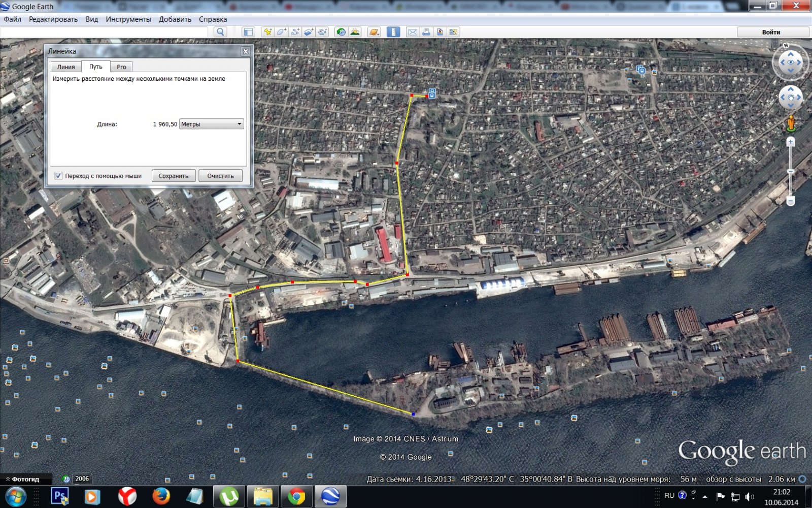Open the Справка menu
812x508 pixels.
(x=213, y=19)
